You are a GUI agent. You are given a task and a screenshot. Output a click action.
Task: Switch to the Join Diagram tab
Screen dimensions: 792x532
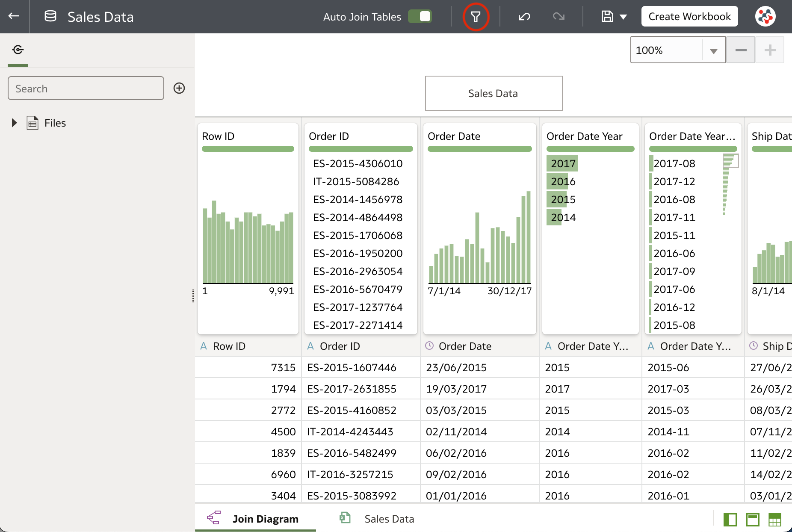pyautogui.click(x=256, y=519)
